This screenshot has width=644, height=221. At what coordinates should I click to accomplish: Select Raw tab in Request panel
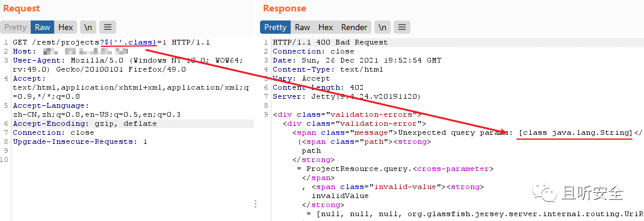coord(42,28)
